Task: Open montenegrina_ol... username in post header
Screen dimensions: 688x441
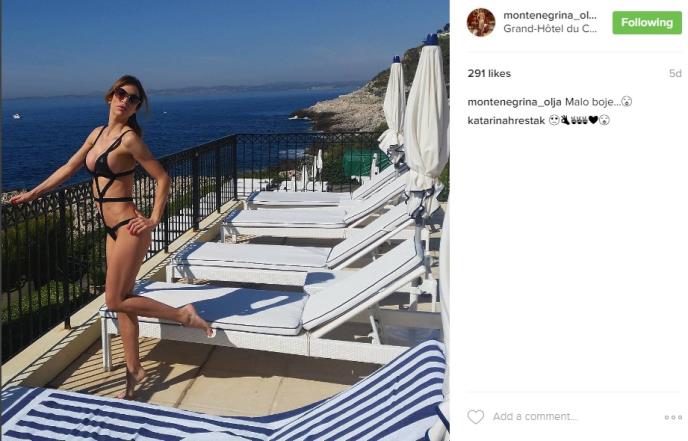Action: 550,15
